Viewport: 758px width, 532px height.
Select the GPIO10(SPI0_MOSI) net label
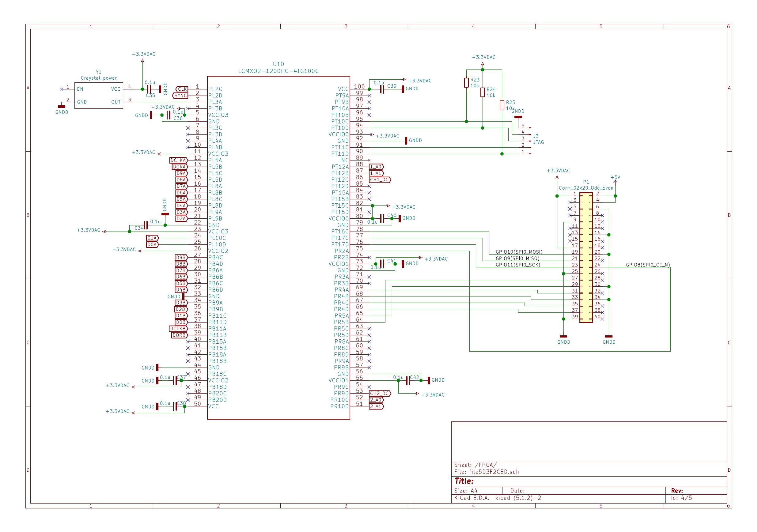coord(519,252)
